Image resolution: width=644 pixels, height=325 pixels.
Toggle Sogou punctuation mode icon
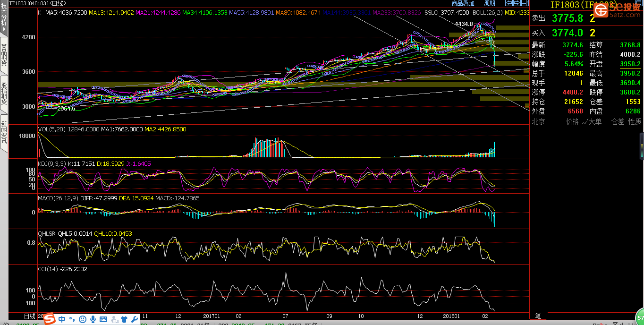point(72,319)
